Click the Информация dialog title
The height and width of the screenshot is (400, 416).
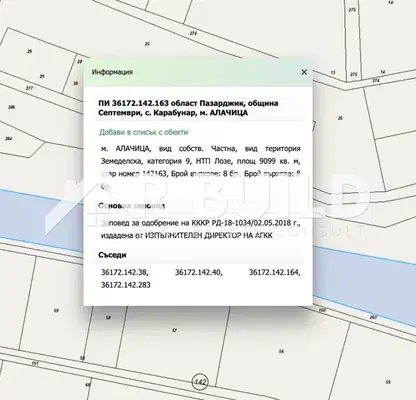click(112, 72)
